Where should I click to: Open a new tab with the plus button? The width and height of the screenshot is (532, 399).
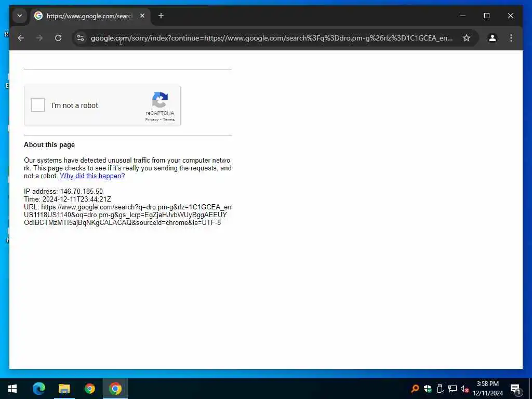point(161,16)
